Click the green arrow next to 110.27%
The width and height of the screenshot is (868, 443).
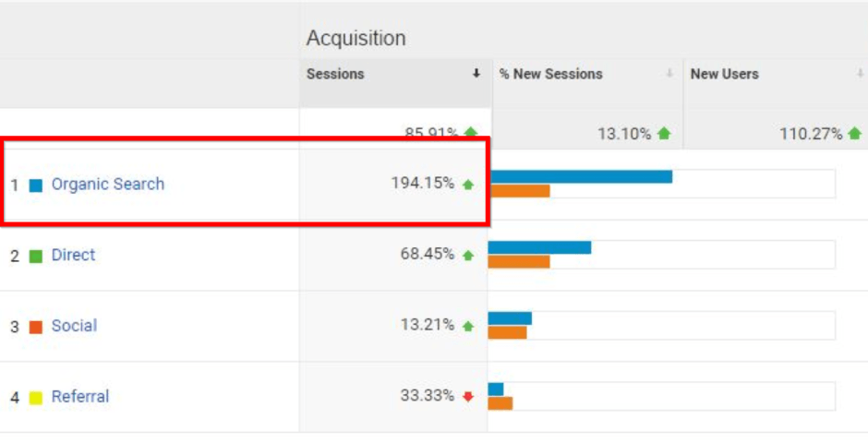[854, 134]
